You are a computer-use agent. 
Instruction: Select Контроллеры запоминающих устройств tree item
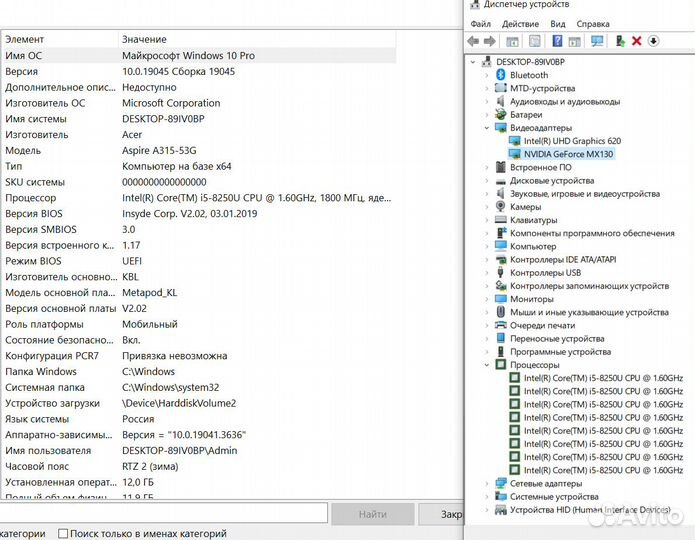coord(589,286)
